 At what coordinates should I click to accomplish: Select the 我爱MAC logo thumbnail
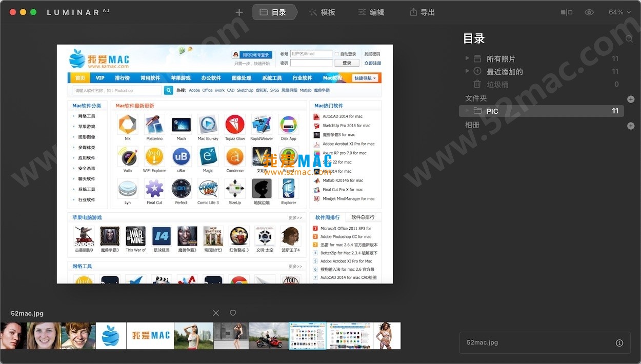150,336
